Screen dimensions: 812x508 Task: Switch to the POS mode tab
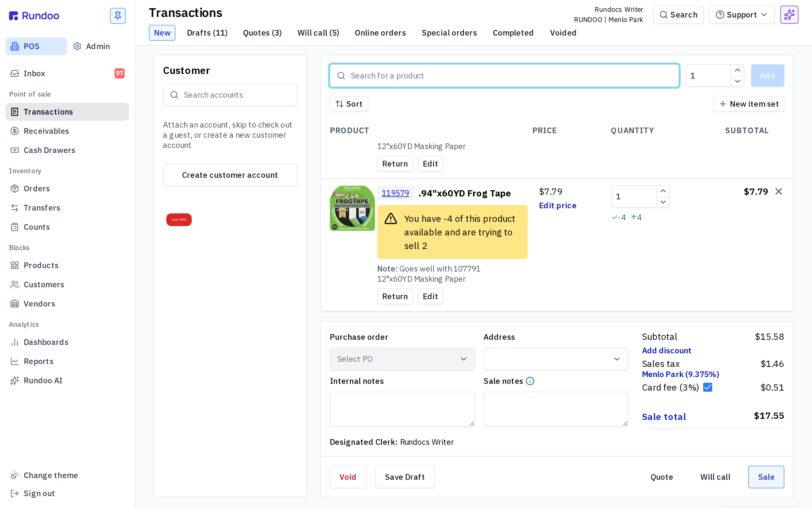pos(36,46)
